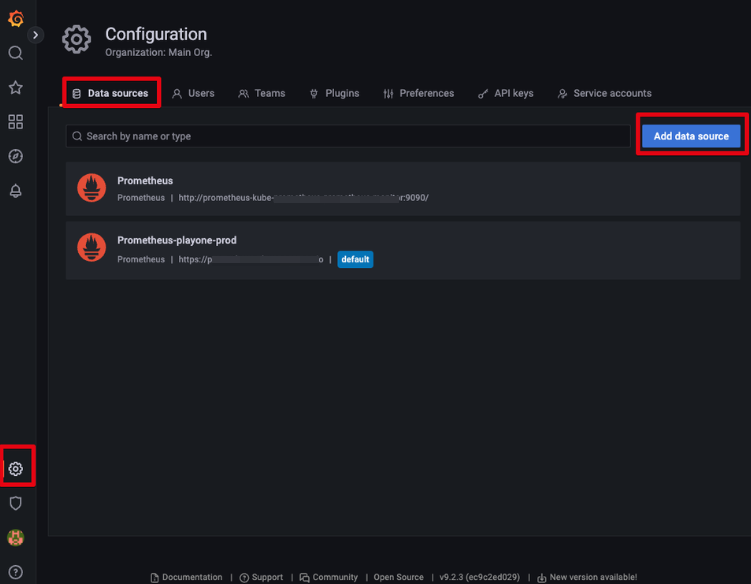Image resolution: width=751 pixels, height=584 pixels.
Task: Click the prometheus-kube URL text
Action: (304, 198)
